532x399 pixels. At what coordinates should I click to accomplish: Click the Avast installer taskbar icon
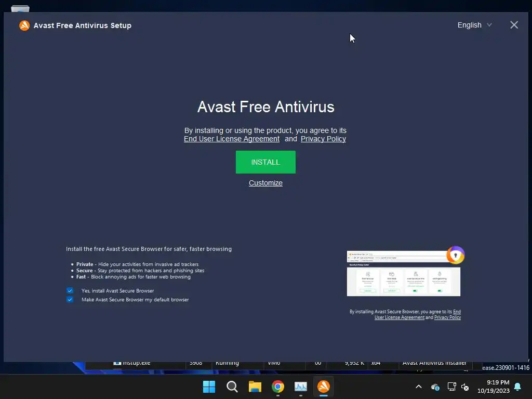[323, 387]
